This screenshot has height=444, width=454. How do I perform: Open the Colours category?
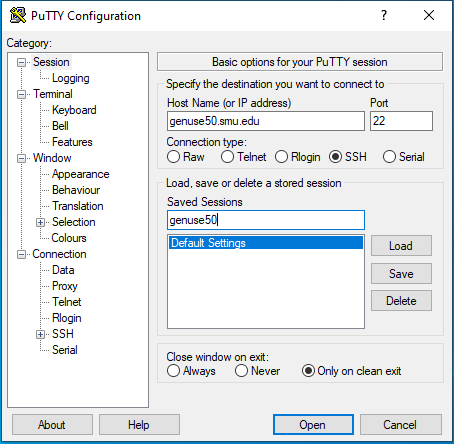(69, 238)
